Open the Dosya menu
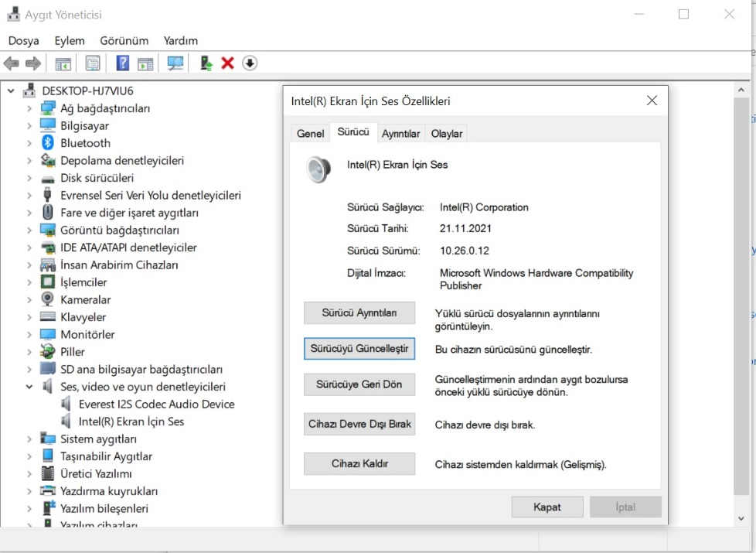This screenshot has height=553, width=756. pyautogui.click(x=24, y=40)
